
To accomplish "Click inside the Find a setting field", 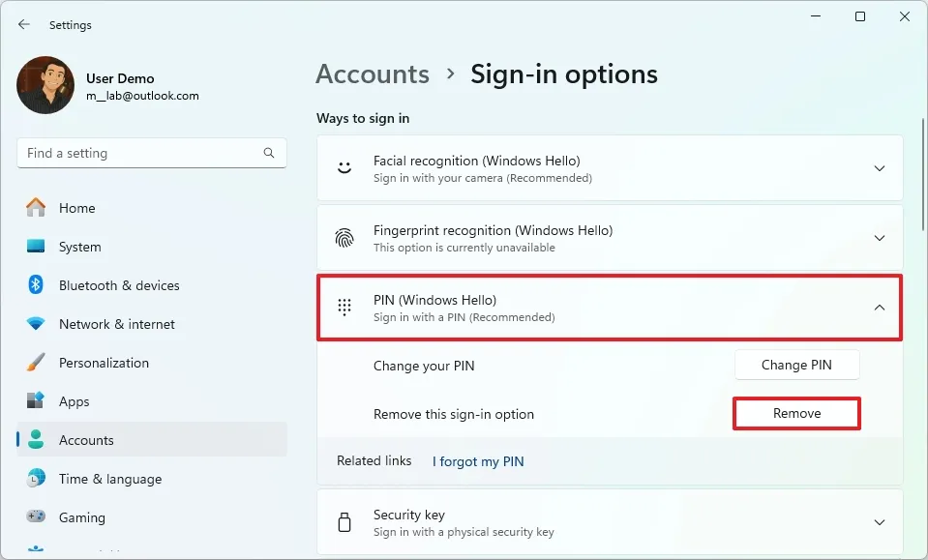I will 145,153.
